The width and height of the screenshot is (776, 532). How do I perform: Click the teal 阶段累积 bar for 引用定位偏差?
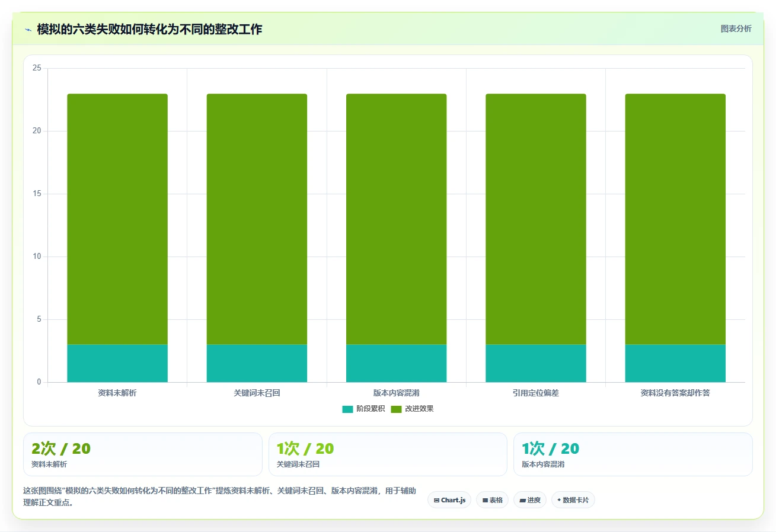(536, 363)
